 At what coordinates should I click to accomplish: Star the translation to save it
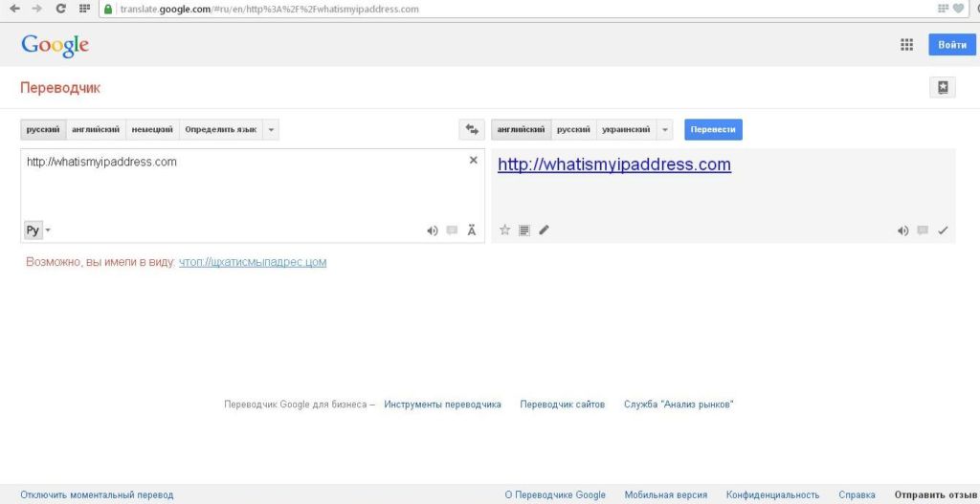505,230
